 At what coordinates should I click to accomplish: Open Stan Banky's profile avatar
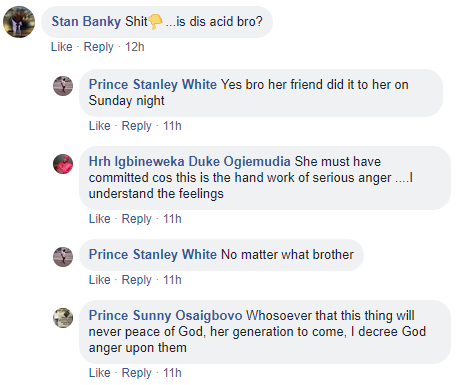point(19,22)
